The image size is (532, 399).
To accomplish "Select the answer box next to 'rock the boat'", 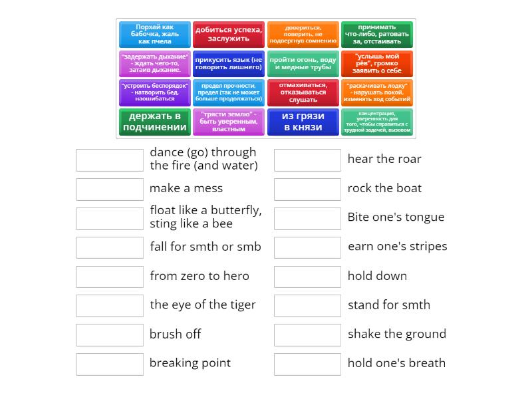I will [308, 188].
